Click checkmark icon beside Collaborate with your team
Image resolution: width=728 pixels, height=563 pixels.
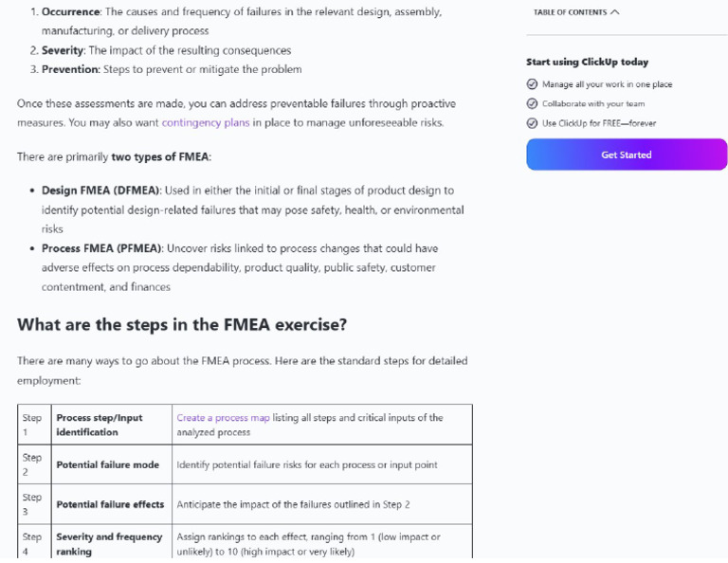pos(532,103)
